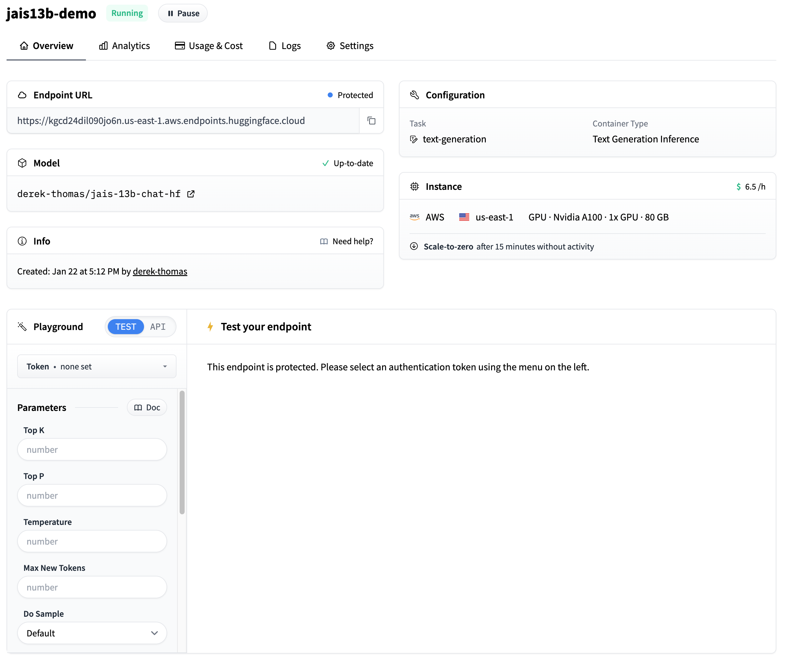The image size is (796, 672).
Task: Click the Running status badge
Action: (x=127, y=13)
